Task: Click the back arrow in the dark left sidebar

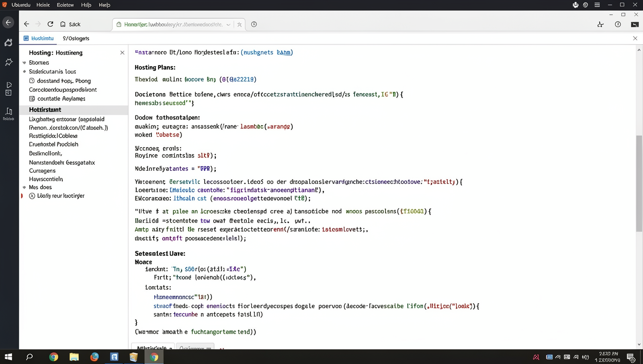Action: tap(8, 22)
